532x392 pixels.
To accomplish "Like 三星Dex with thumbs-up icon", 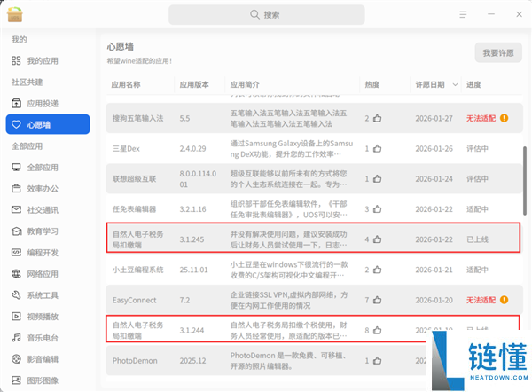I will (x=378, y=148).
